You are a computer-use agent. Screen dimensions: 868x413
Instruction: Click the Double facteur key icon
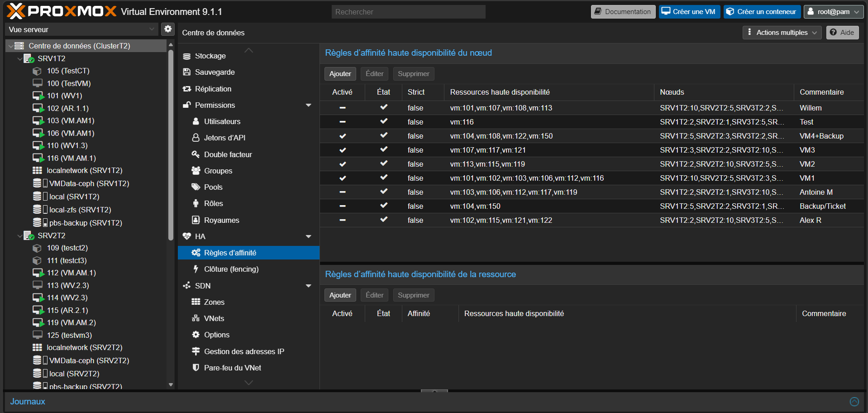196,154
